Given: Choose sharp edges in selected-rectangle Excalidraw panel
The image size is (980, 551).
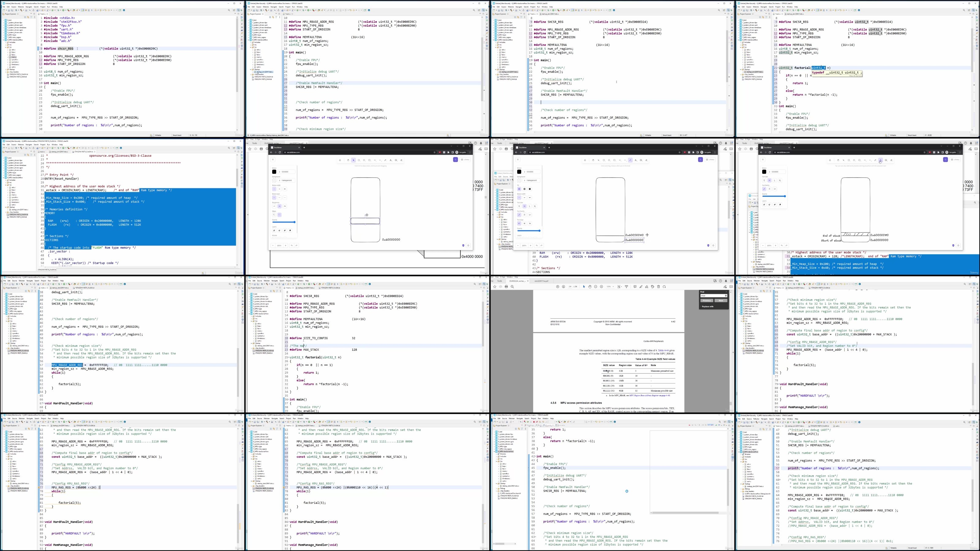Looking at the screenshot, I should point(274,215).
